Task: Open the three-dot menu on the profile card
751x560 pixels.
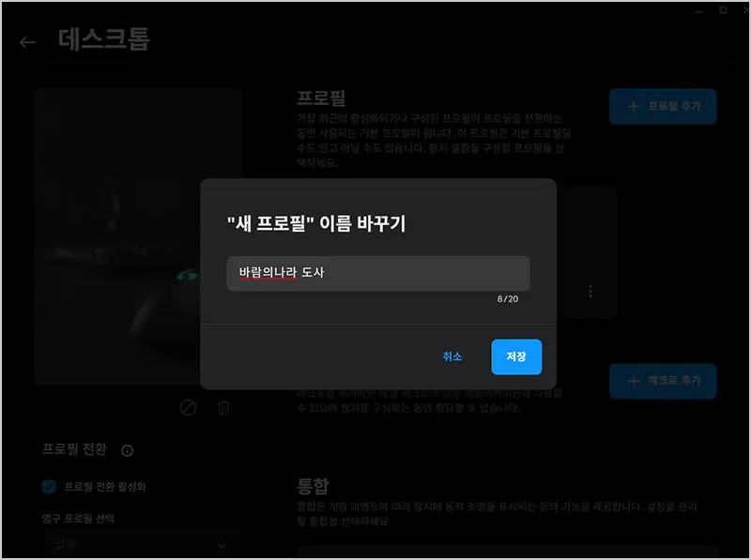Action: pos(590,292)
